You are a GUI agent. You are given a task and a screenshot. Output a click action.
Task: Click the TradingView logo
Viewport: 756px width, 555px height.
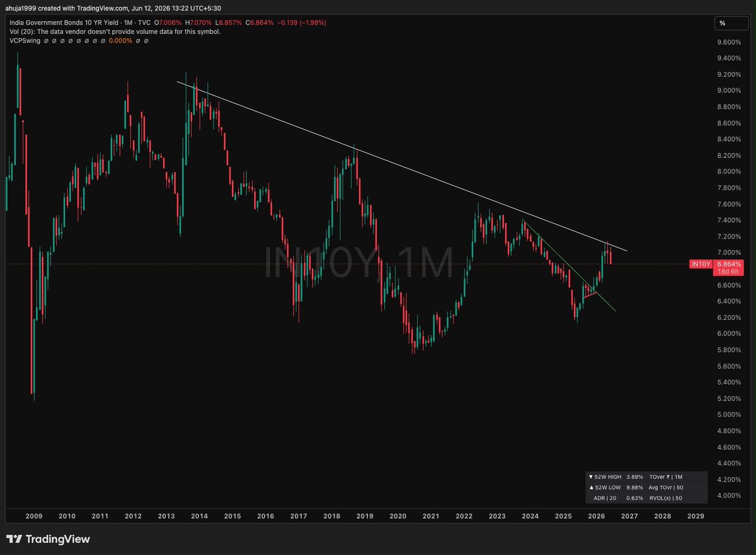pos(49,539)
